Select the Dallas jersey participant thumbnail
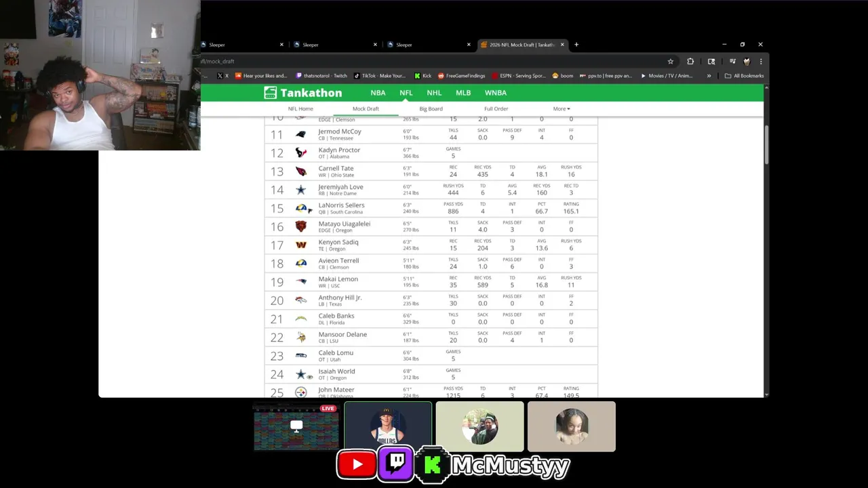 (x=388, y=426)
